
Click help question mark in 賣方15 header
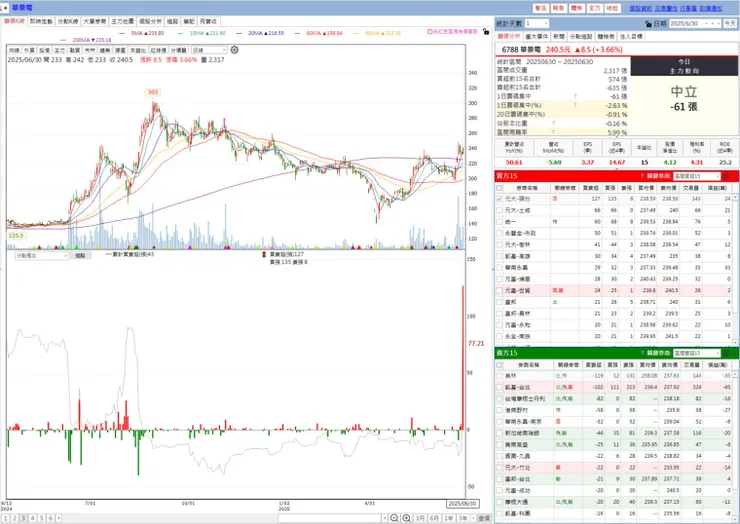(x=642, y=353)
